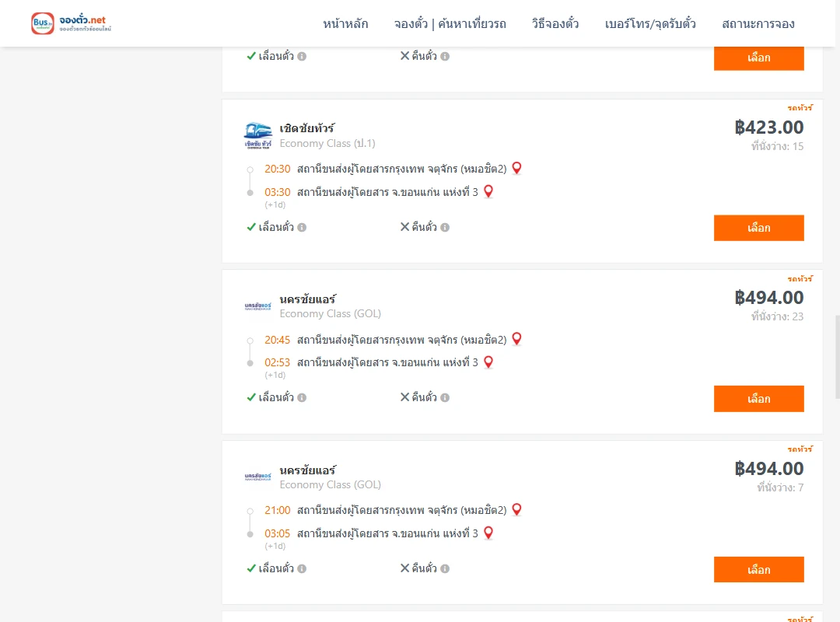This screenshot has height=622, width=840.
Task: Click info icon beside คืนตั๋ว on 21:00 trip
Action: coord(445,568)
